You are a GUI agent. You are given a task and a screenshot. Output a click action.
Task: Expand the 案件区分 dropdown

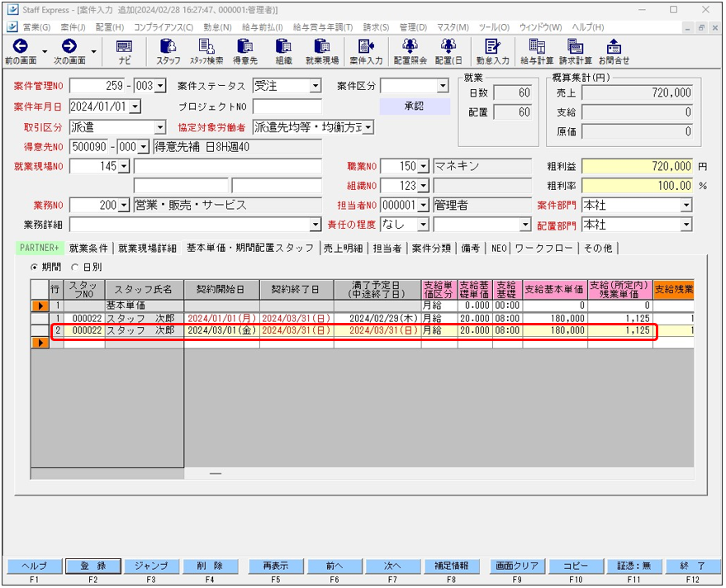coord(443,86)
